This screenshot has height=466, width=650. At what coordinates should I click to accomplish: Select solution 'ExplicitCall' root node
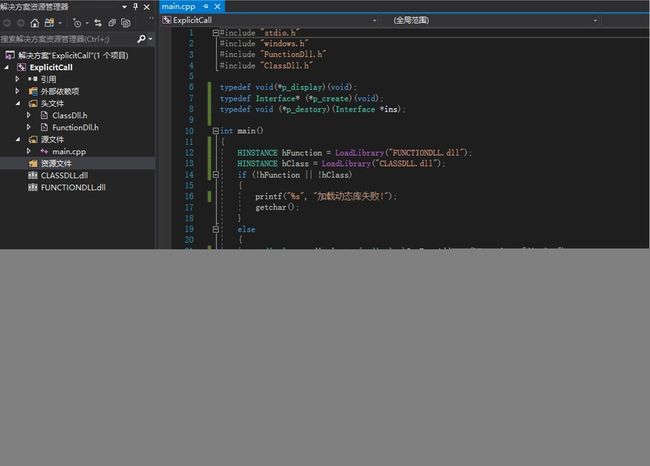coord(73,55)
